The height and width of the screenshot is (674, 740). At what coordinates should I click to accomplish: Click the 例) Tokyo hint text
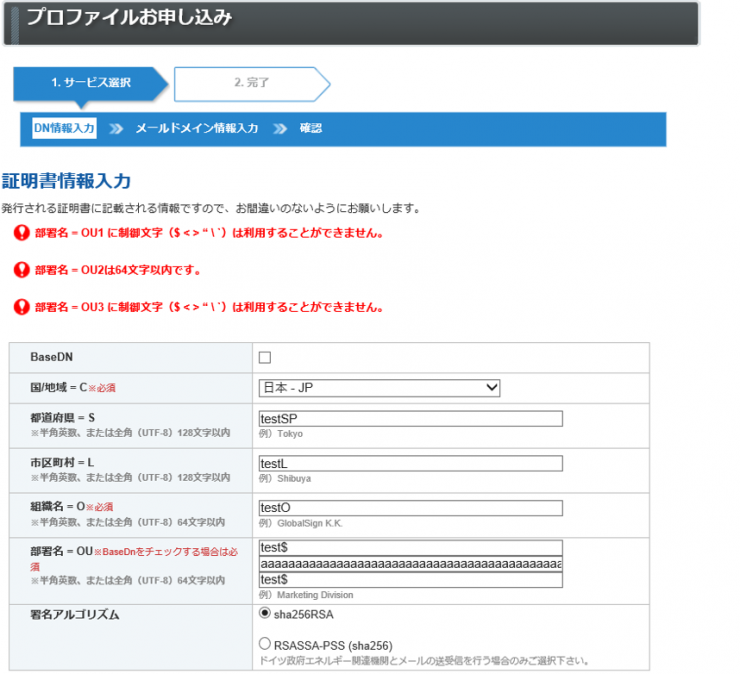tap(281, 434)
